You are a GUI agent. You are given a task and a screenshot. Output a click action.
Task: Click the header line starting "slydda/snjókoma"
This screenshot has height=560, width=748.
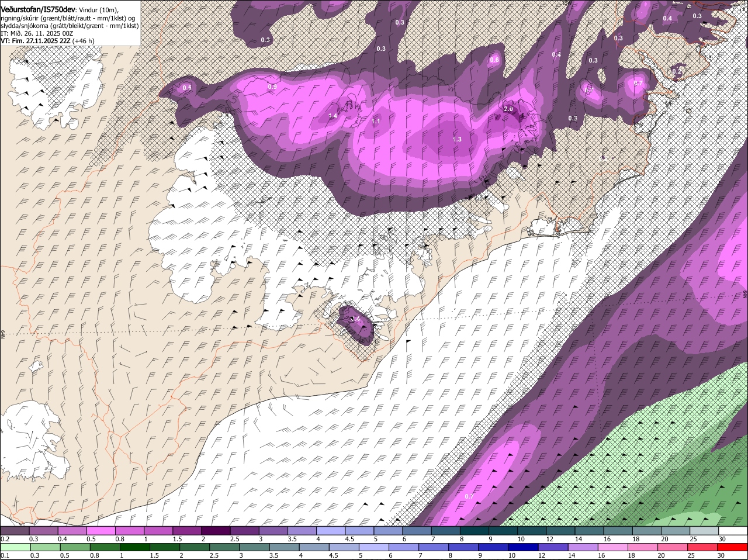pyautogui.click(x=70, y=26)
